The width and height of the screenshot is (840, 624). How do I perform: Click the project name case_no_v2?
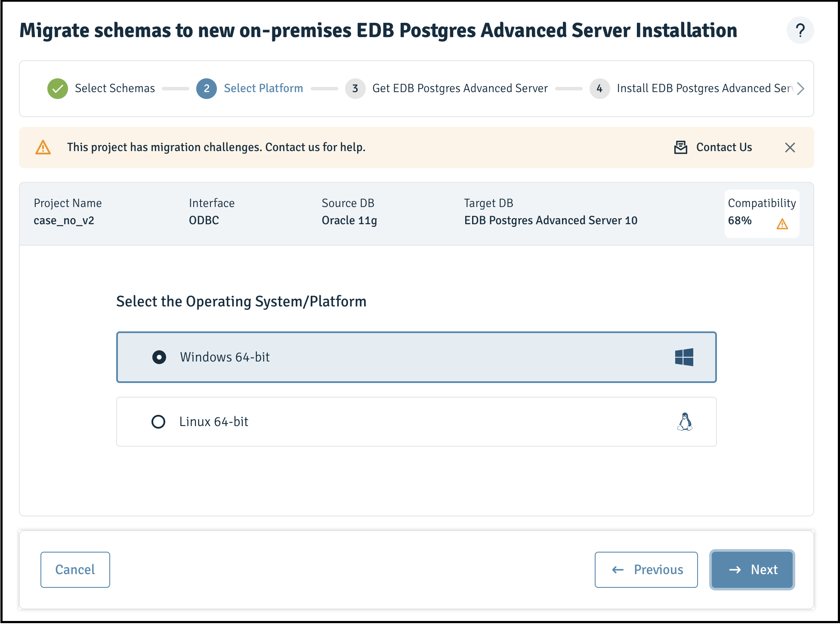click(64, 221)
